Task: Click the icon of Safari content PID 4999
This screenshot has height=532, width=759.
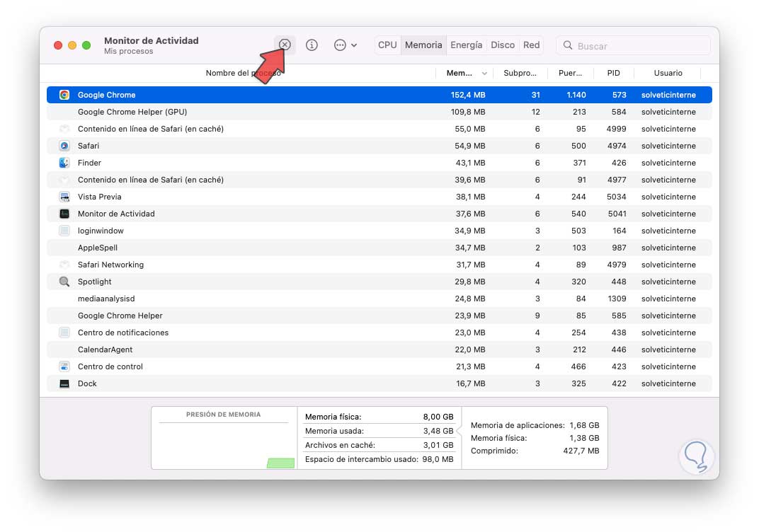Action: point(64,129)
